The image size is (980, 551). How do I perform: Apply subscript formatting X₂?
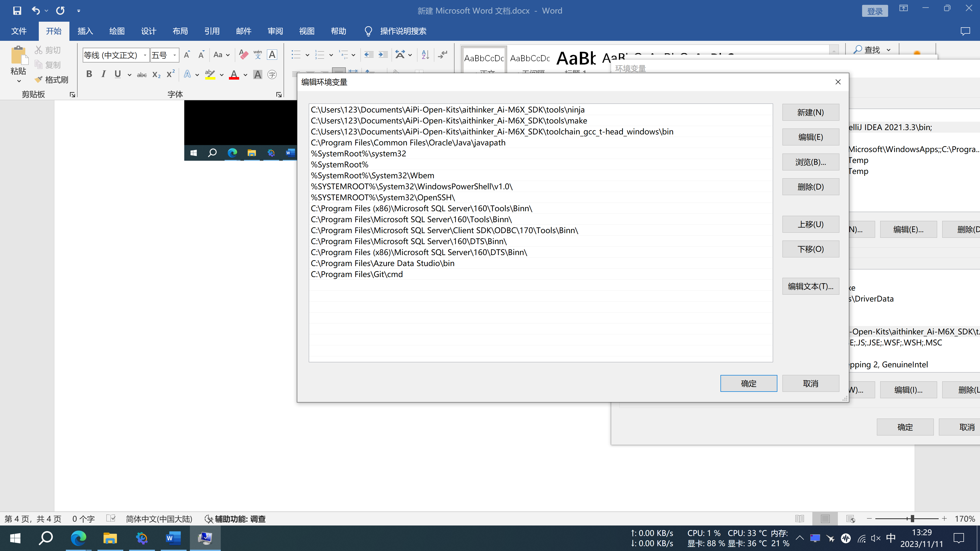click(156, 74)
